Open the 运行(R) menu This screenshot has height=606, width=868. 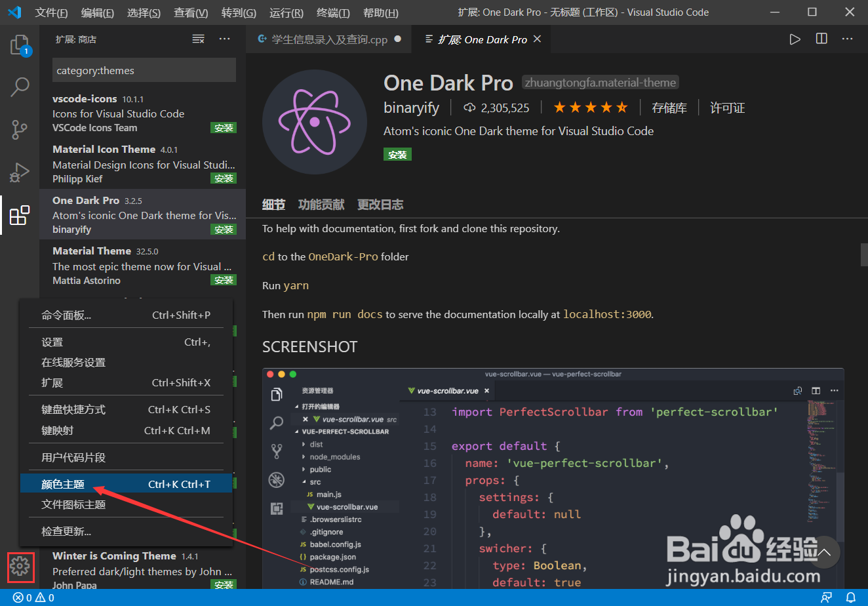286,12
